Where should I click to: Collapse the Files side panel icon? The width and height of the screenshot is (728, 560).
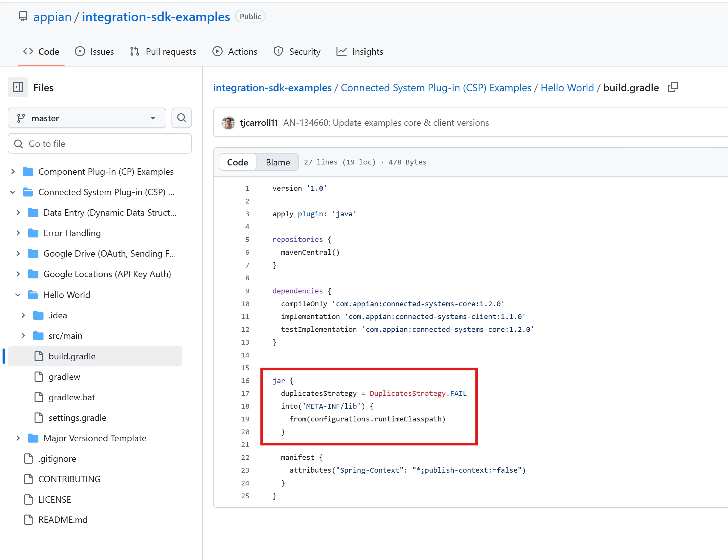tap(18, 87)
